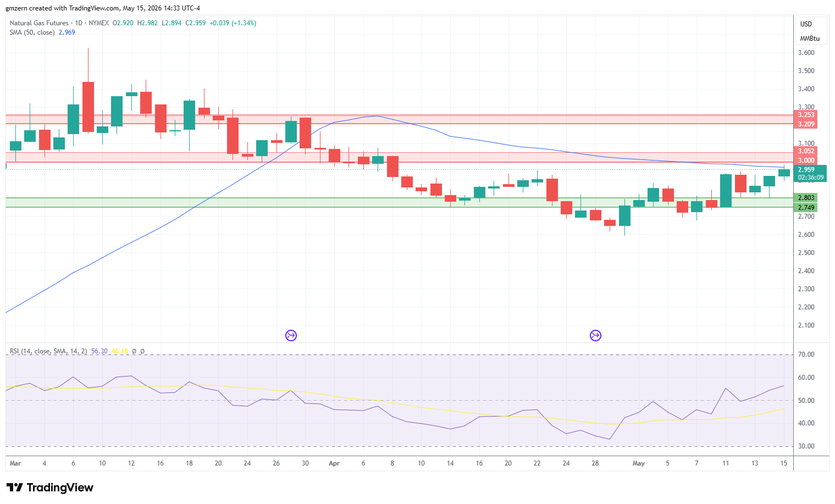Click the RSI (14, close, SMA, 14, 2) legend
Screen dimensions: 835x504
[48, 351]
